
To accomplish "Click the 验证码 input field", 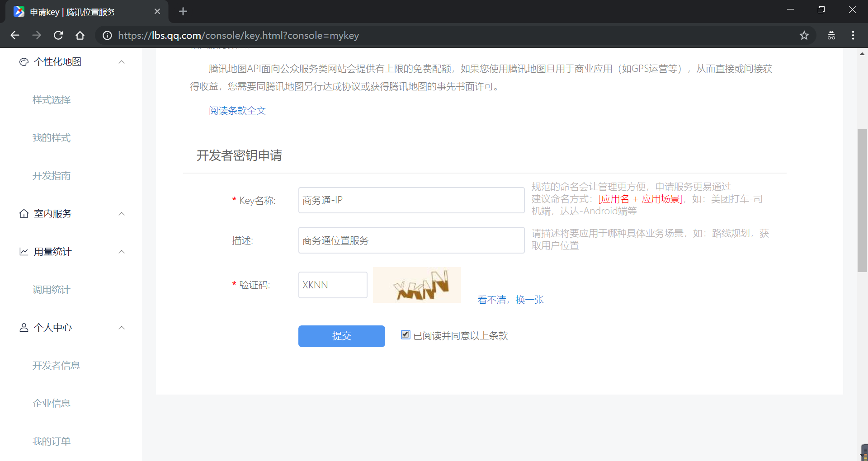I will (333, 285).
